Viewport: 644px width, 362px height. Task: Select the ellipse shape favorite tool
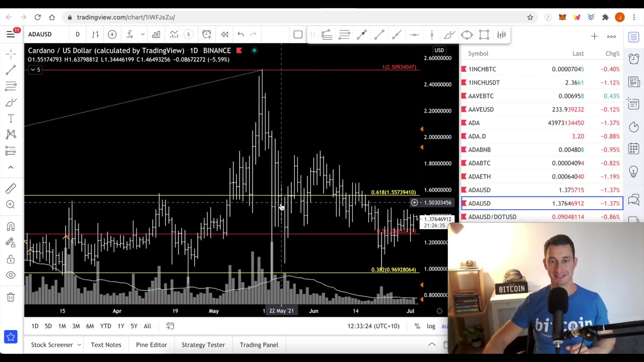coord(466,35)
